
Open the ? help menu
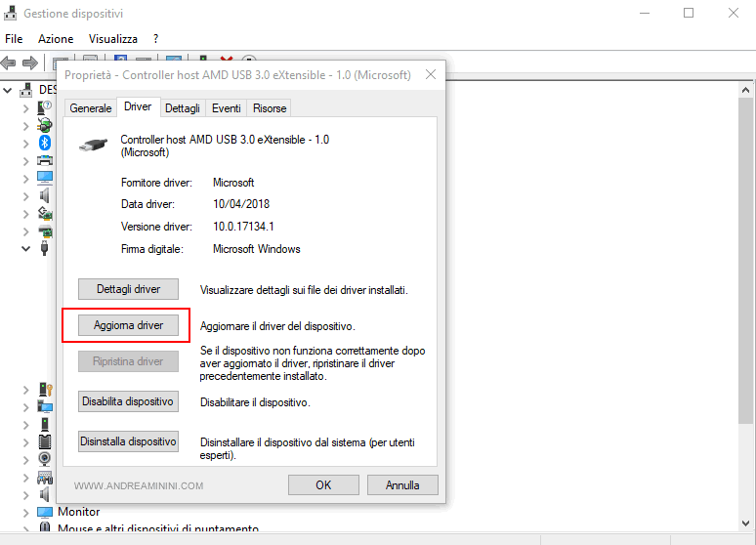tap(155, 39)
